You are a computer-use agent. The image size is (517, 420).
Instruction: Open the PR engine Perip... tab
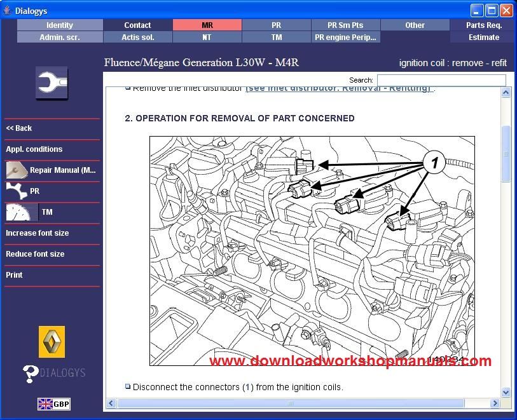(345, 37)
